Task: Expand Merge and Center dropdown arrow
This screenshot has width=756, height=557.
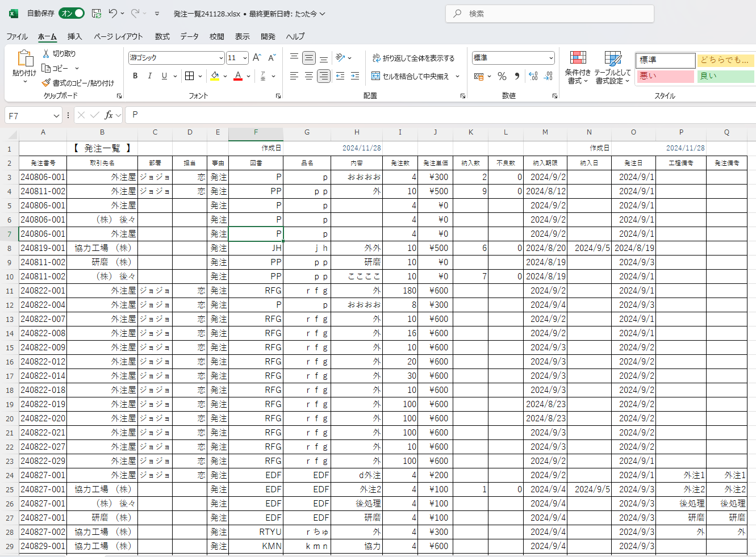Action: click(x=457, y=76)
